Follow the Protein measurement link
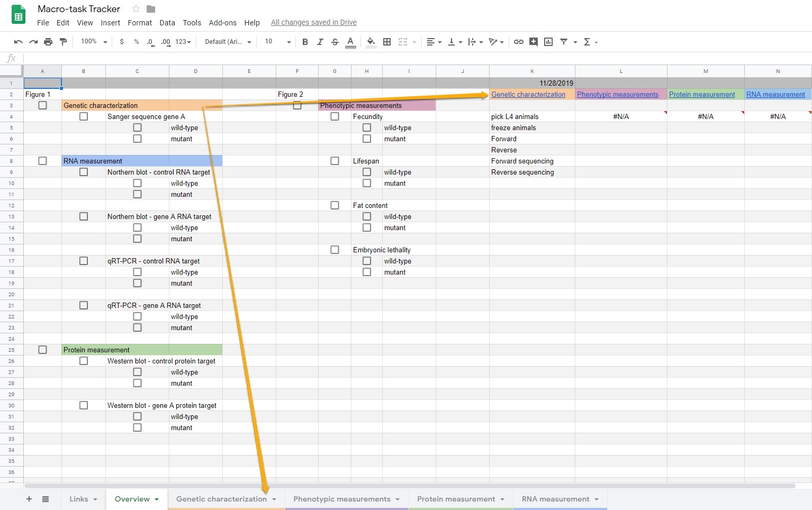Viewport: 812px width, 510px height. (x=702, y=94)
